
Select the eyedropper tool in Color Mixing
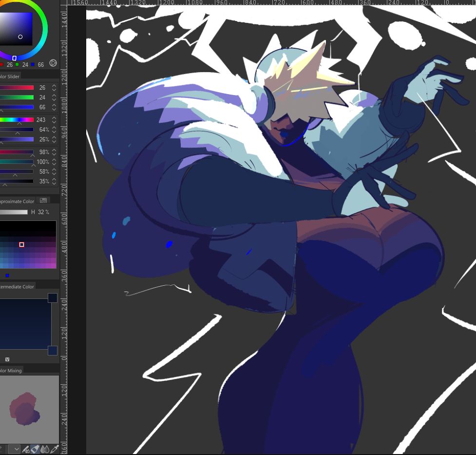[55, 449]
